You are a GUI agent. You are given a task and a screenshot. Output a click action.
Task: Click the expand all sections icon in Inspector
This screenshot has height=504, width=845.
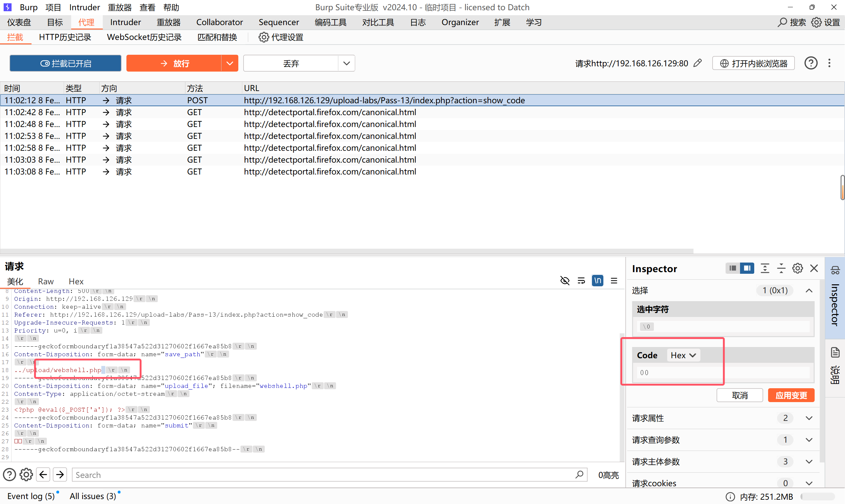click(765, 268)
